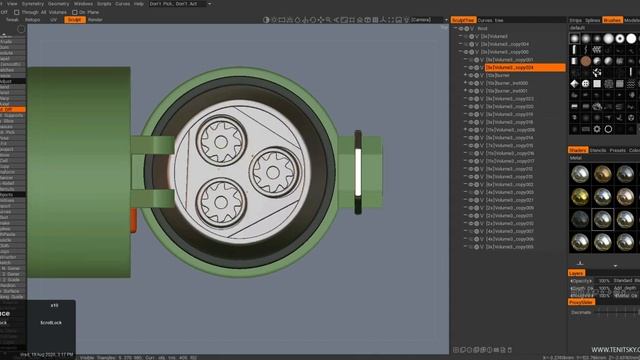Open the Splines panel tab
The height and width of the screenshot is (360, 640).
click(592, 20)
